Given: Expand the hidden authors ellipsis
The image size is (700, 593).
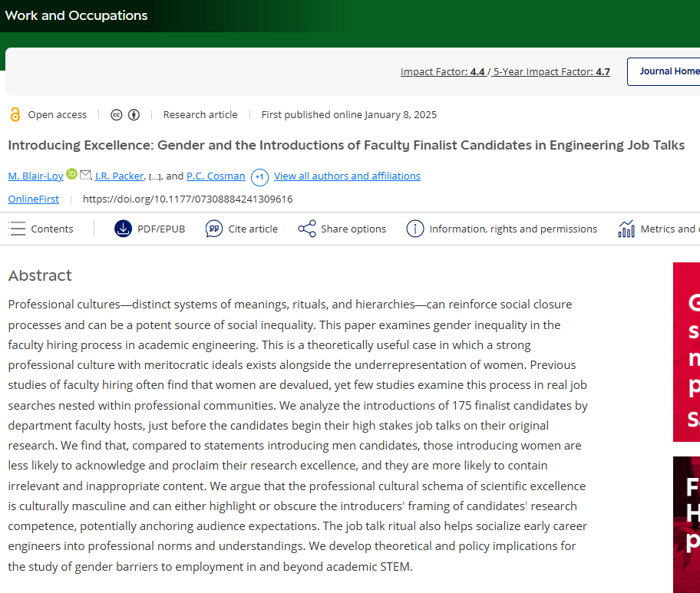Looking at the screenshot, I should pos(154,177).
